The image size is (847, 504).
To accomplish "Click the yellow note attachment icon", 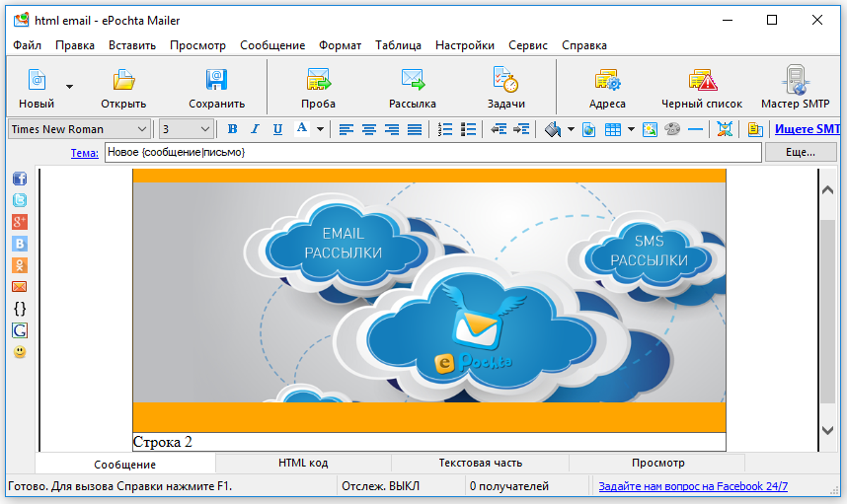I will click(x=755, y=129).
